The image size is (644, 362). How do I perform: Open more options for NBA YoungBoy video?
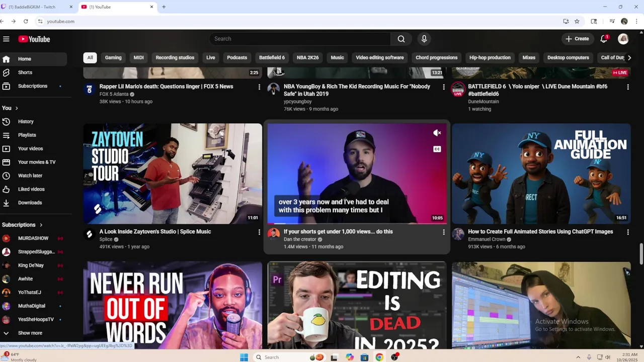[443, 87]
